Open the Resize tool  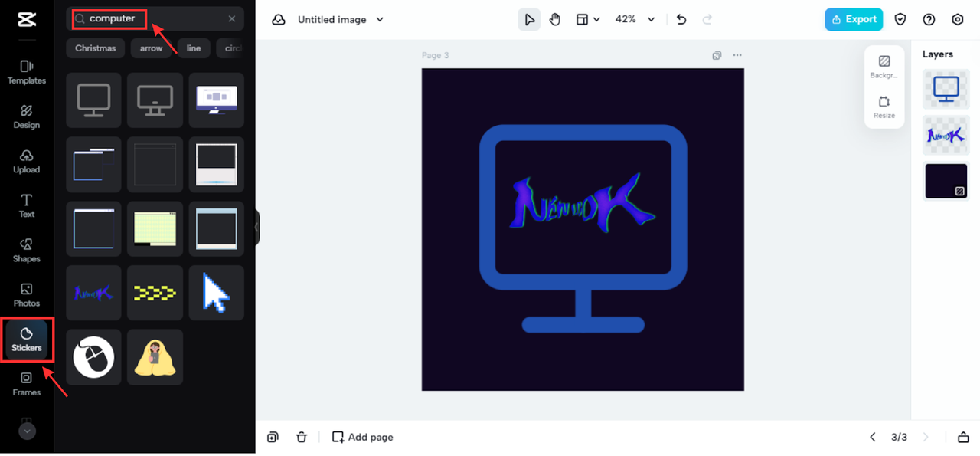tap(884, 107)
